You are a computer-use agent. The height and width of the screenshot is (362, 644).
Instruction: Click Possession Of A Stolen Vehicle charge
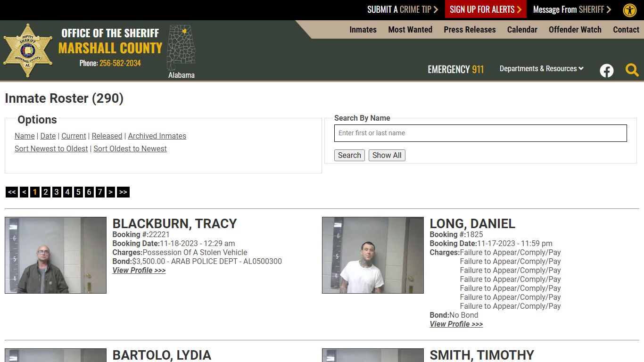[x=195, y=252]
